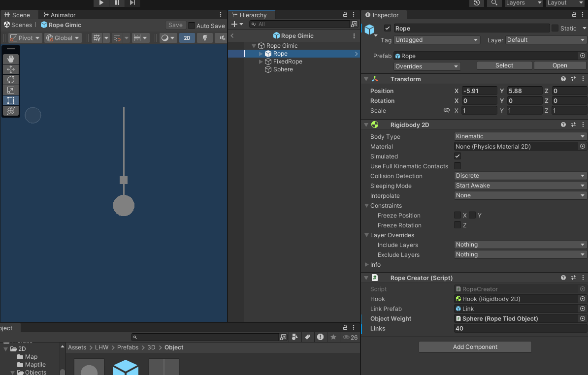Expand FixedRope in the hierarchy
The image size is (588, 375).
tap(261, 62)
